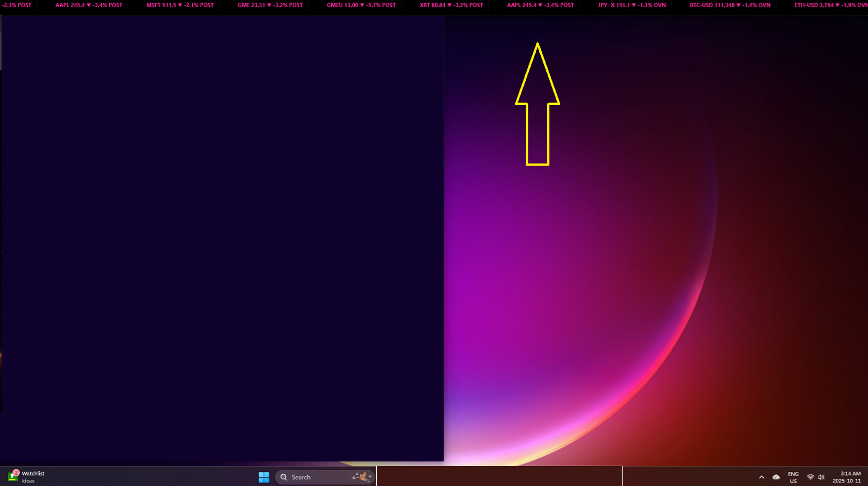This screenshot has width=868, height=486.
Task: Switch input language from ENG US
Action: coord(793,477)
